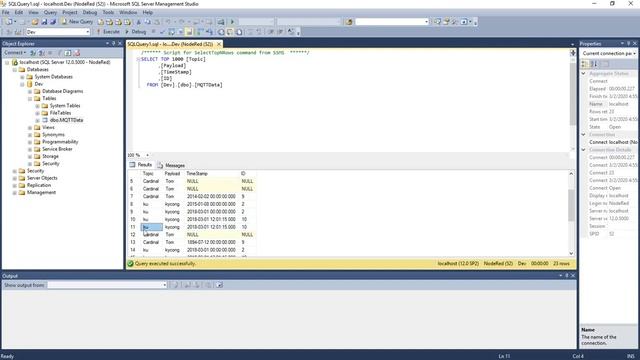
Task: Close the SQLQuery1.sql tab
Action: click(x=219, y=44)
